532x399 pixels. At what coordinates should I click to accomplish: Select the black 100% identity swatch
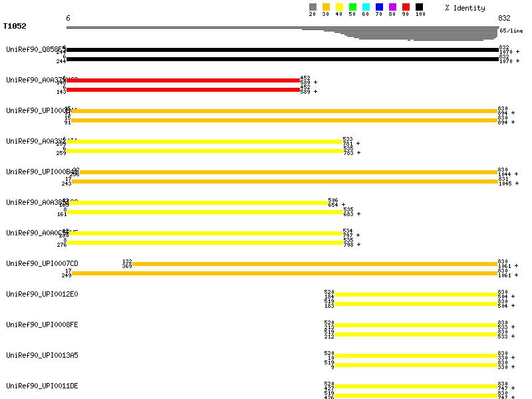point(419,7)
